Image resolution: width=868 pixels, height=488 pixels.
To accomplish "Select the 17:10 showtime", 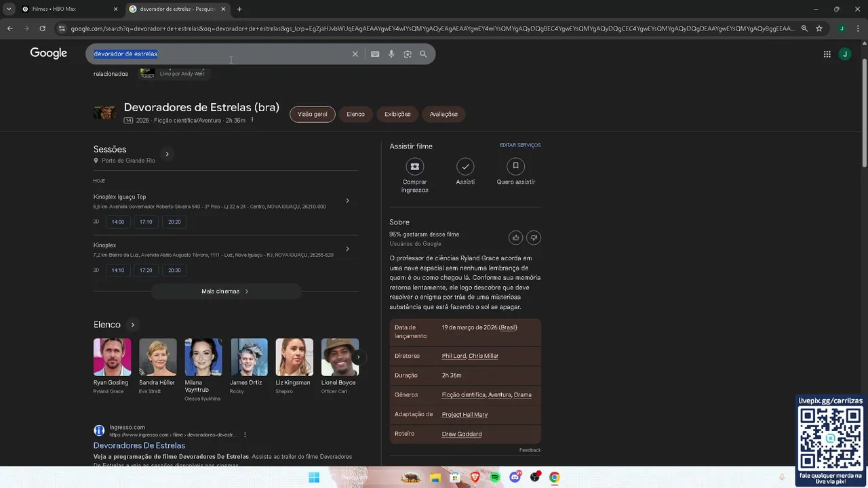I will pos(146,222).
